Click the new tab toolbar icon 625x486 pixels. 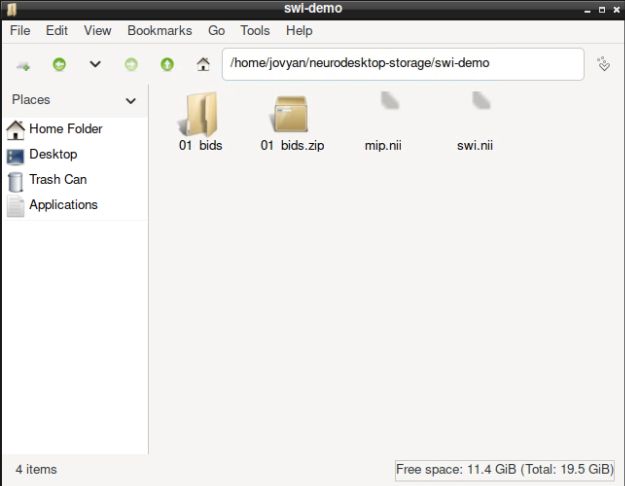pyautogui.click(x=23, y=65)
